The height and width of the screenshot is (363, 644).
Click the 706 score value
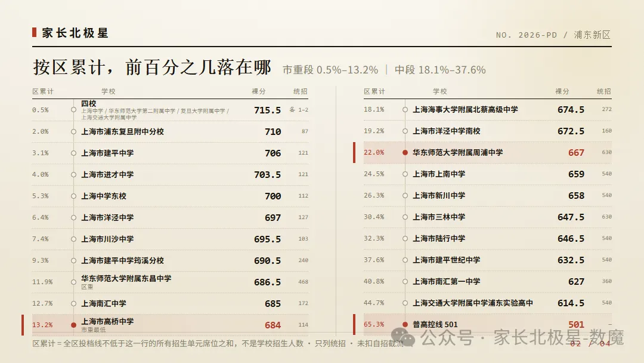[x=273, y=153]
